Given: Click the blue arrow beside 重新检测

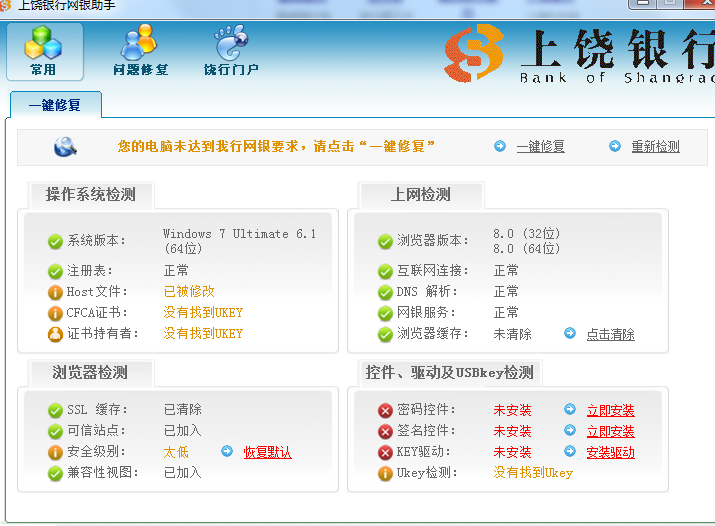Looking at the screenshot, I should coord(615,146).
